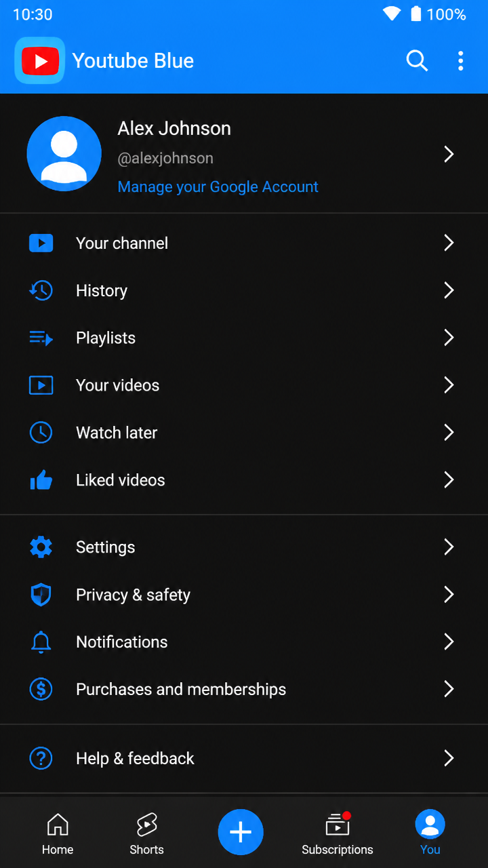Switch to the Home tab
Viewport: 488px width, 868px height.
[x=58, y=833]
